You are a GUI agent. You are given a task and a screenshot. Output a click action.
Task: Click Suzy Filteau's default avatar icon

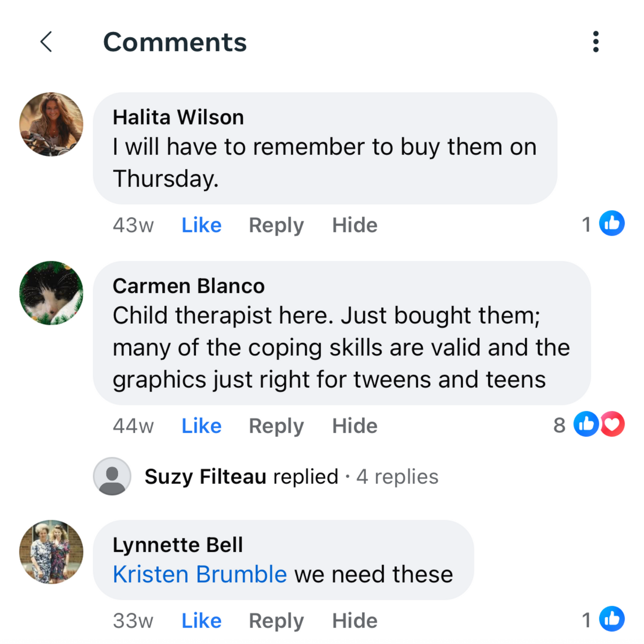112,476
